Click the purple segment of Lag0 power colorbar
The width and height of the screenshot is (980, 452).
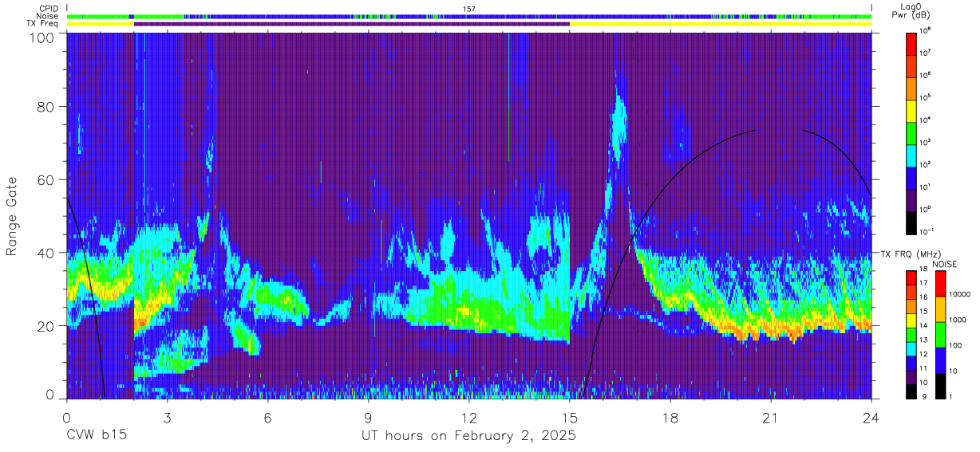tap(911, 199)
